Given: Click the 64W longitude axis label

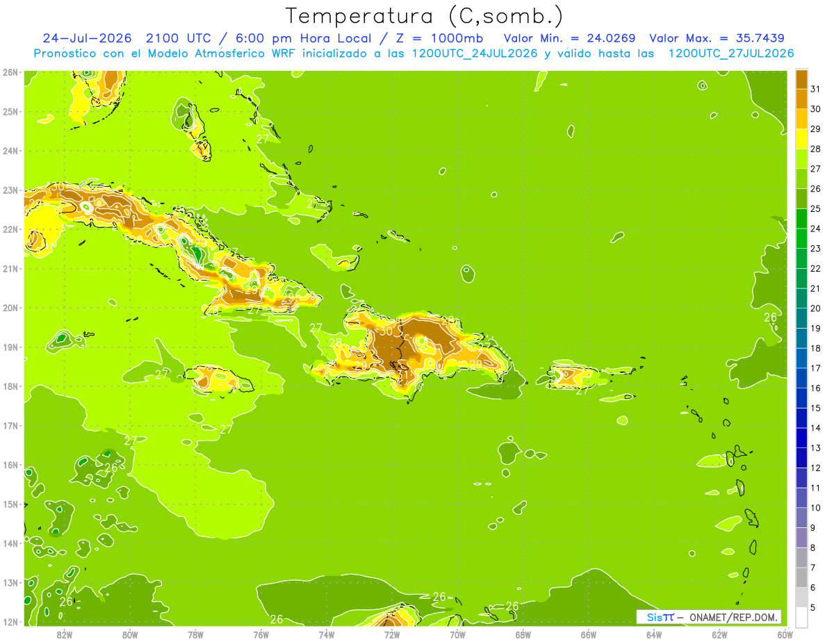Looking at the screenshot, I should [x=653, y=634].
